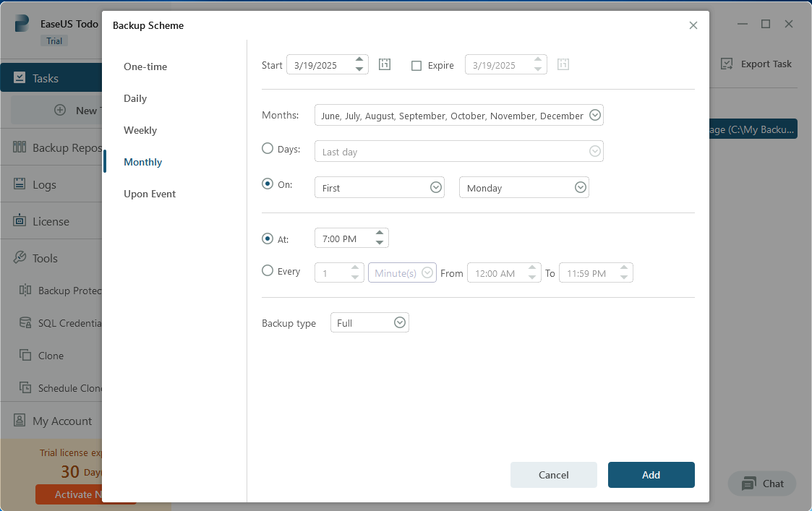Click the "Backup type" label text
812x511 pixels.
tap(289, 323)
